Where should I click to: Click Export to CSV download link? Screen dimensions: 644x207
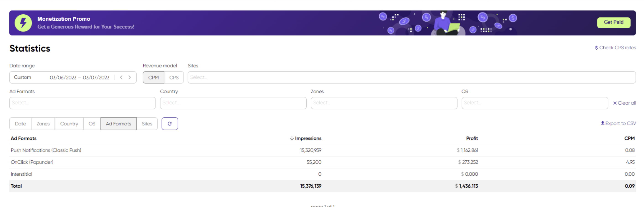click(x=618, y=123)
